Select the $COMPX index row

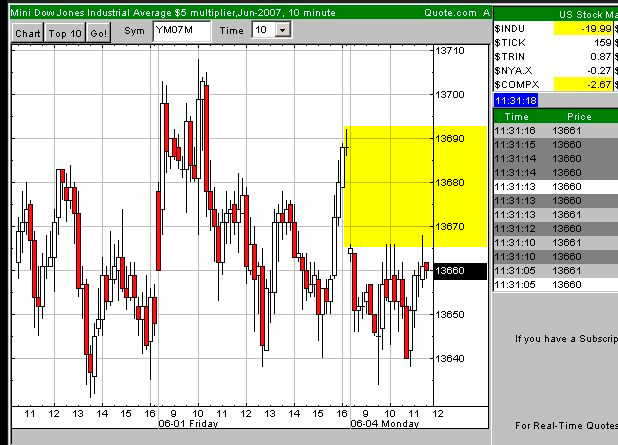coord(555,85)
